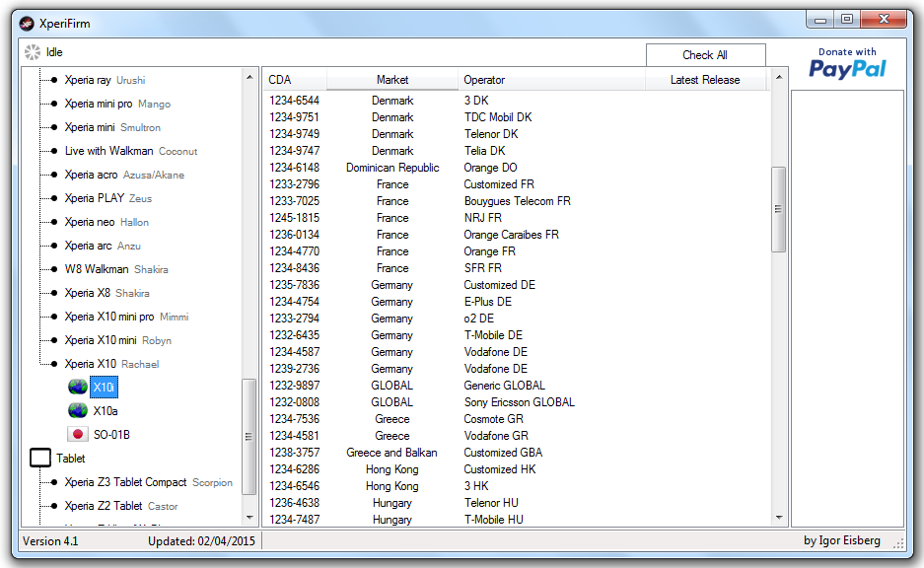This screenshot has width=924, height=568.
Task: Select the SFR FR row
Action: (x=516, y=268)
